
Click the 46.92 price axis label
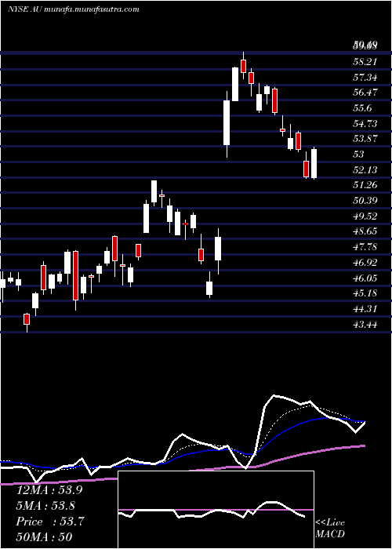click(365, 263)
